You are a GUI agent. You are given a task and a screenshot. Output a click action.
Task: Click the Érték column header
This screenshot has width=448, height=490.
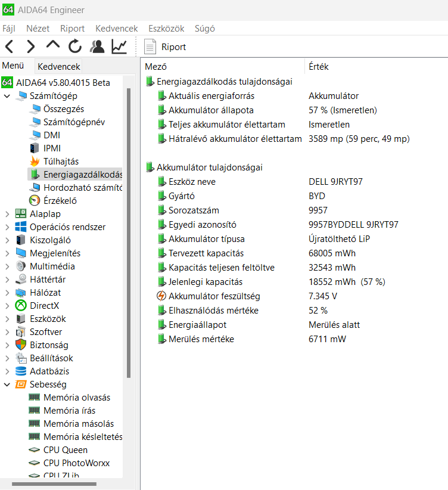[319, 67]
